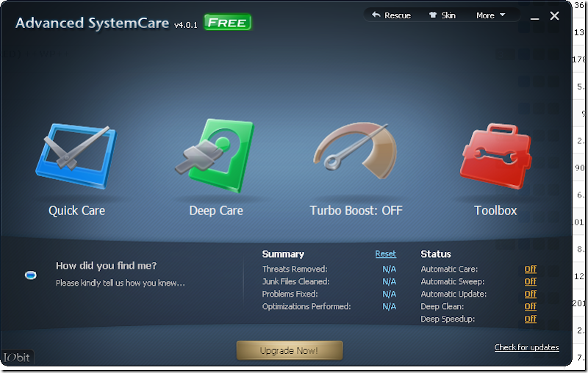Click the Skin shirt icon

click(x=433, y=15)
